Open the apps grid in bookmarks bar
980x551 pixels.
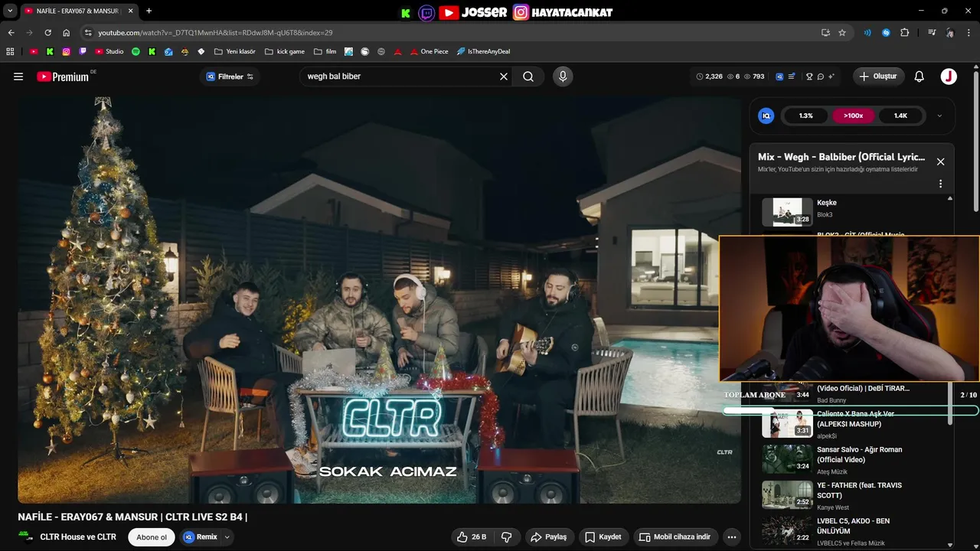click(x=10, y=51)
